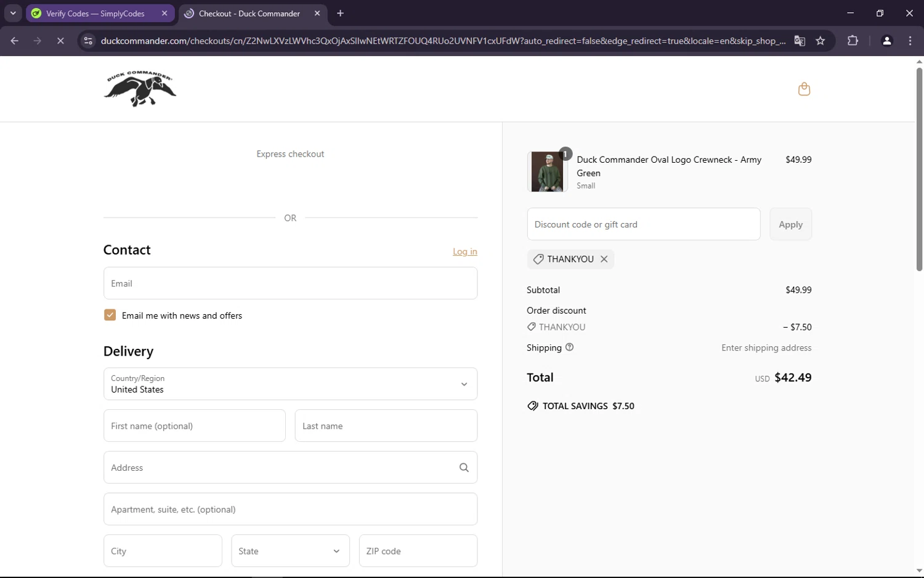The width and height of the screenshot is (924, 578).
Task: Uncheck Email me with news and offers
Action: (110, 315)
